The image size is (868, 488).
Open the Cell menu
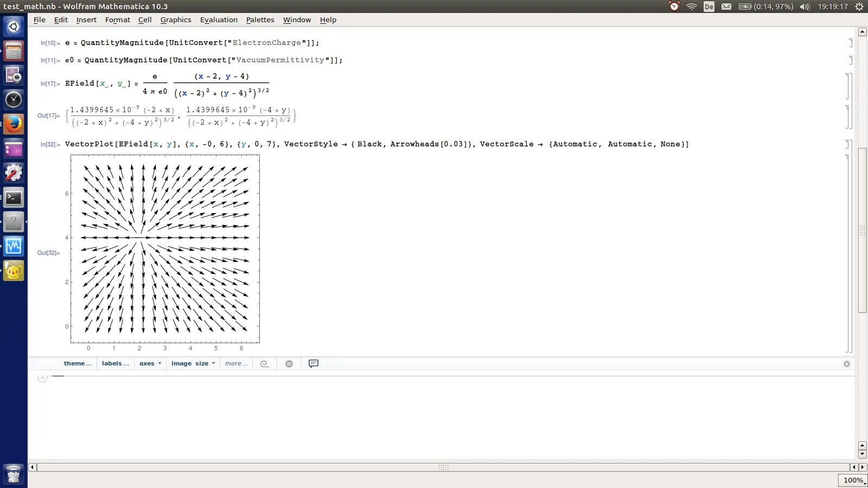coord(145,20)
